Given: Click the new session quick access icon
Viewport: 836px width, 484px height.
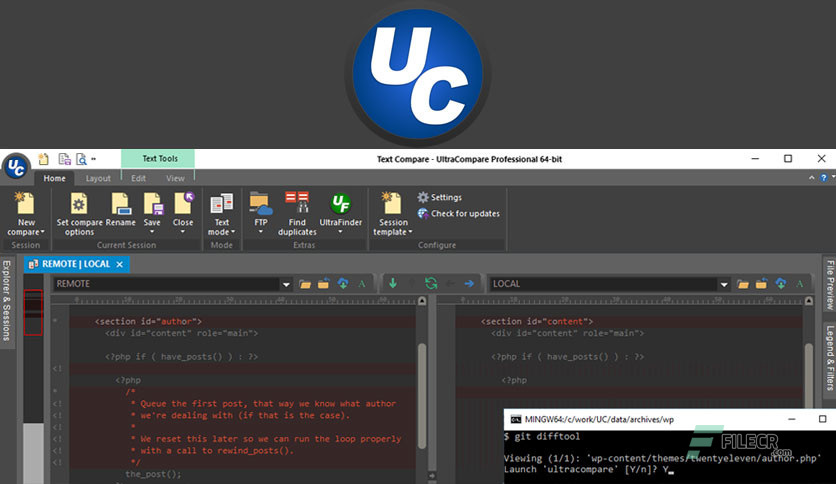Looking at the screenshot, I should click(x=44, y=159).
